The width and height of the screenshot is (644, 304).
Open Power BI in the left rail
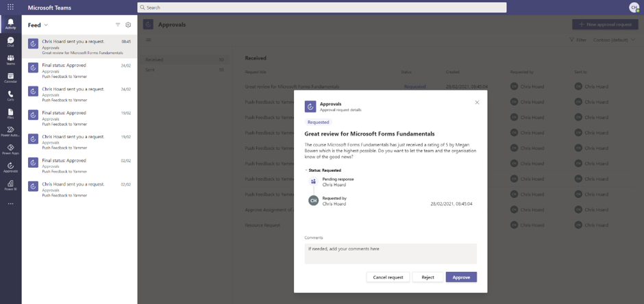point(11,186)
